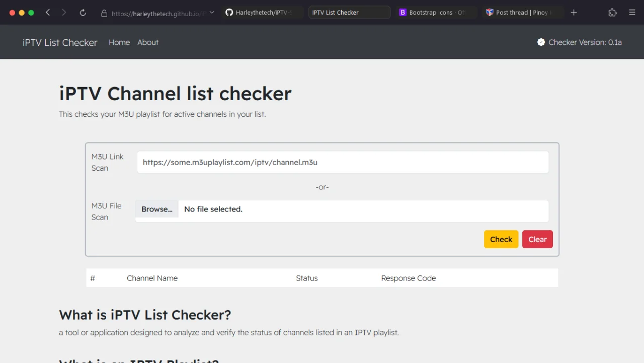Image resolution: width=644 pixels, height=363 pixels.
Task: Go to Home in navbar
Action: click(x=119, y=42)
